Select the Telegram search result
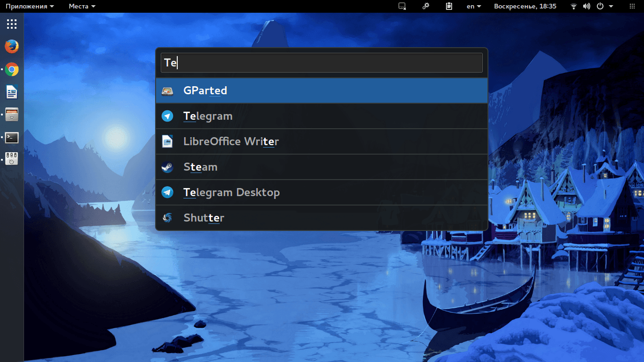 pos(322,116)
